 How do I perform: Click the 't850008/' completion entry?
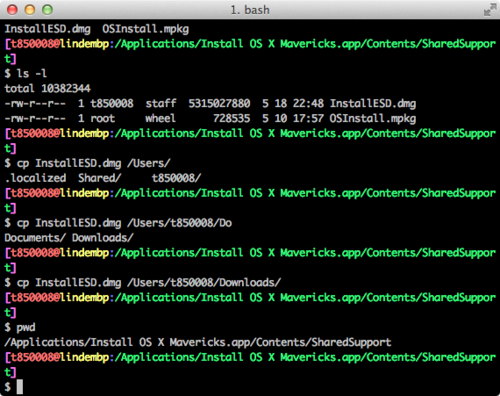tap(176, 178)
